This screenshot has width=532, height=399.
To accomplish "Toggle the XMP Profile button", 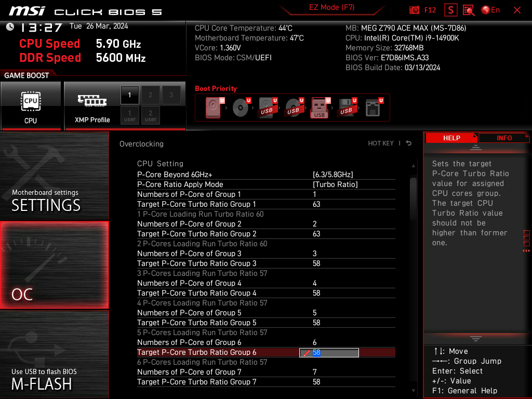I will click(92, 106).
